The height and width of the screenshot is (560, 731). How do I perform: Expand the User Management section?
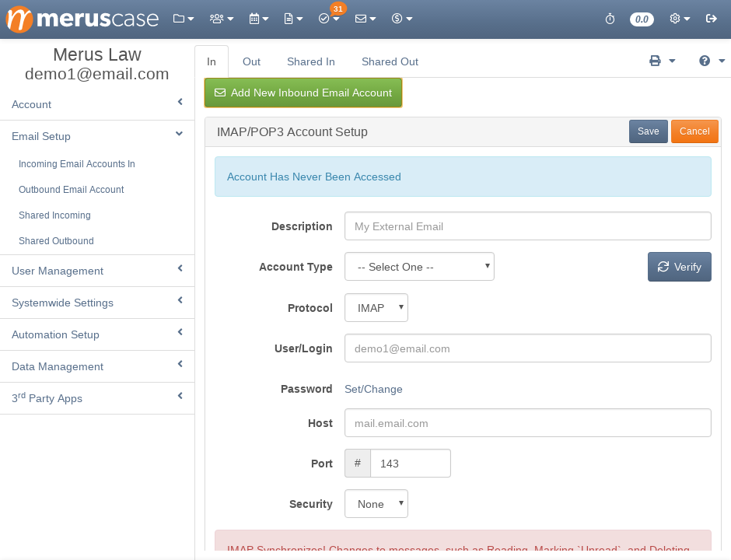click(97, 271)
